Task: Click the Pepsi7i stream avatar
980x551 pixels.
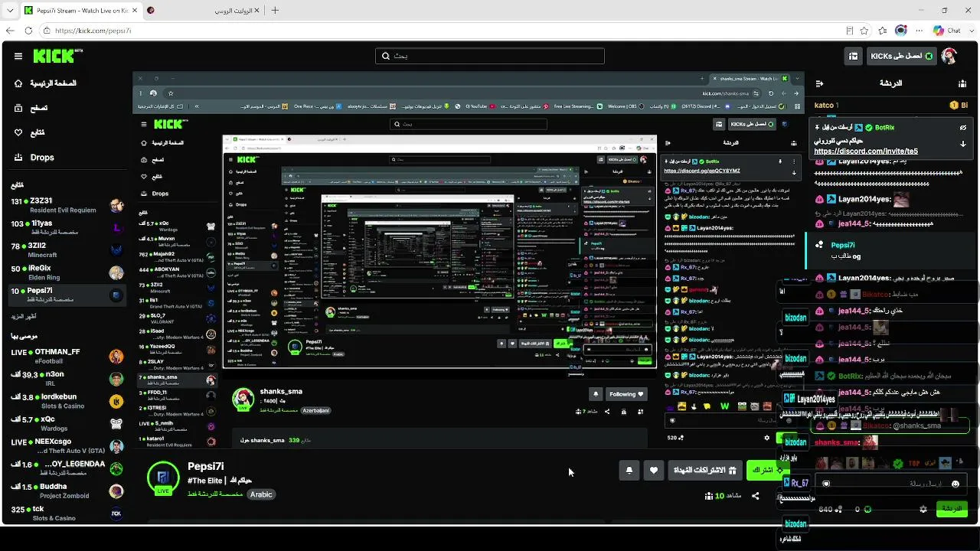Action: [163, 478]
